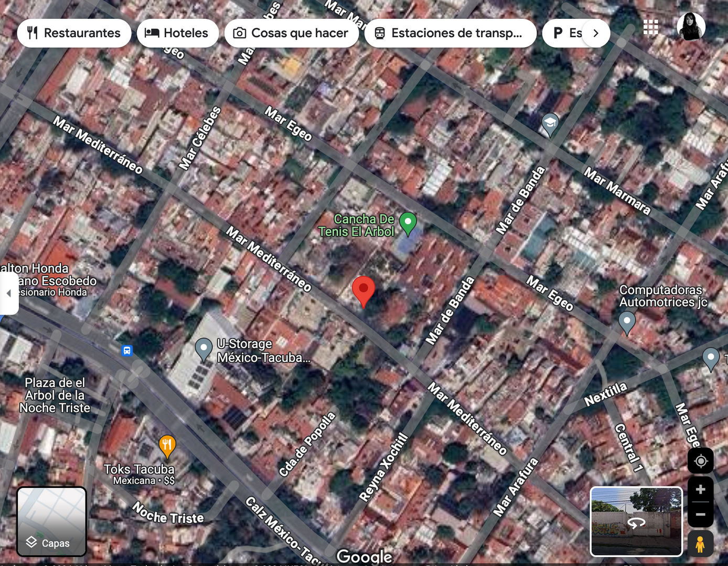Select the green Cancha De Tenis marker
This screenshot has height=566, width=728.
pos(408,224)
